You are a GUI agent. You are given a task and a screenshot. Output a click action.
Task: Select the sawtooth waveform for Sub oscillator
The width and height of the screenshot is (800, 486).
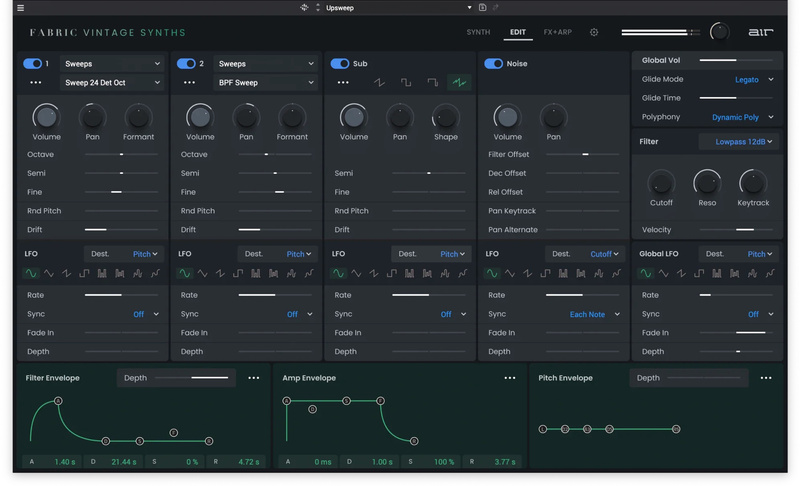point(379,82)
